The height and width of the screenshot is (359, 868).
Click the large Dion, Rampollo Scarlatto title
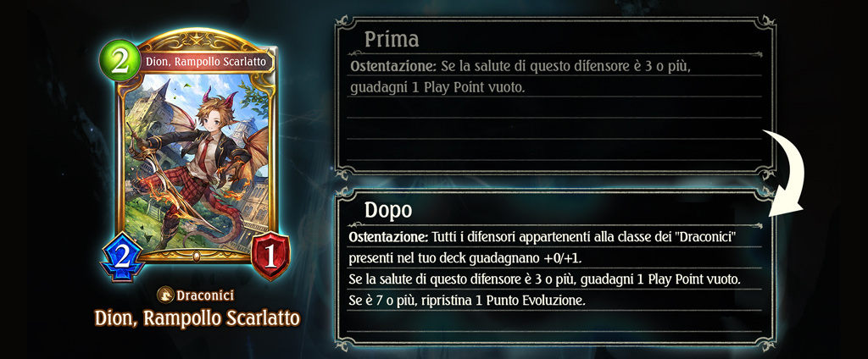click(x=197, y=318)
